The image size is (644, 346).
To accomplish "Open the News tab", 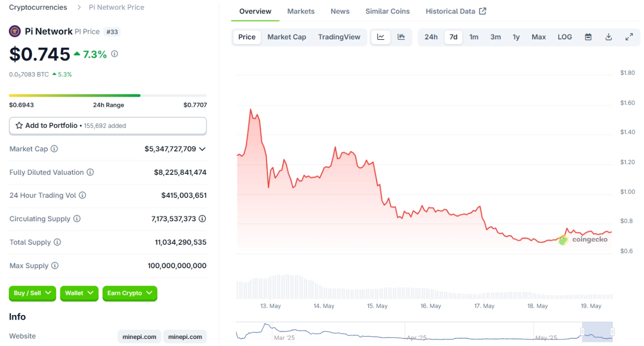I will coord(340,11).
